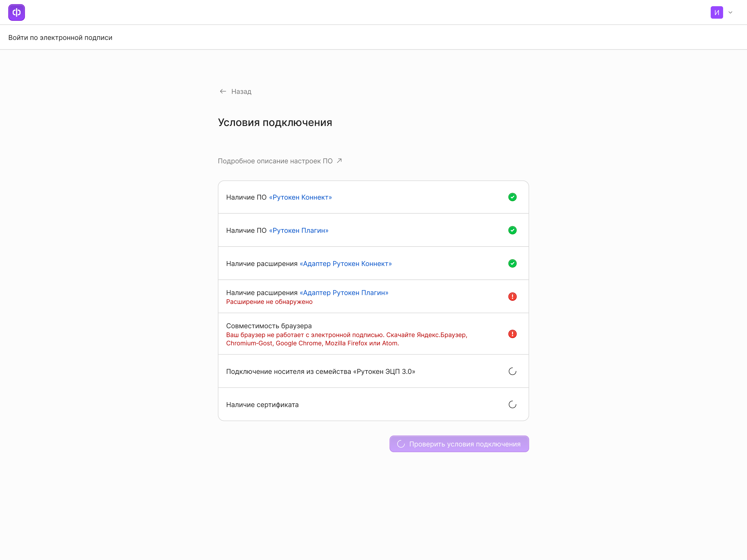Click red error icon for browser compatibility

coord(512,334)
